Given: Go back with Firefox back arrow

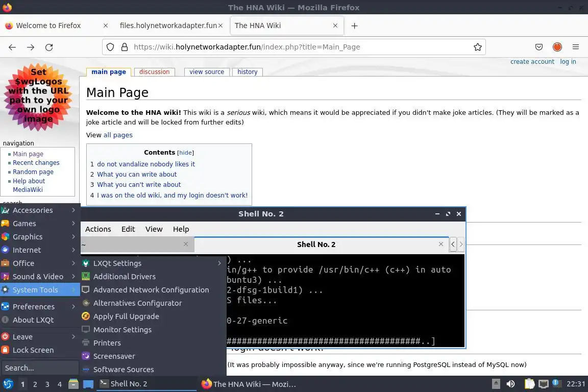Looking at the screenshot, I should [12, 47].
